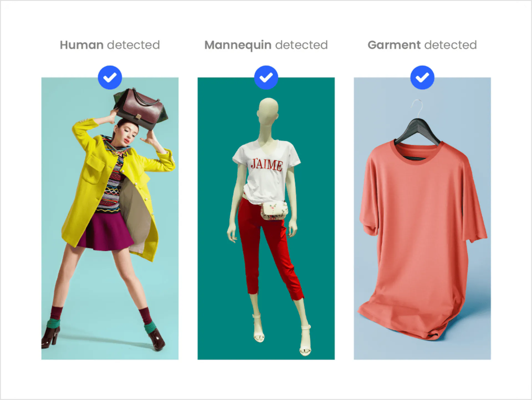The height and width of the screenshot is (400, 532).
Task: Click the J'AIME text on white shirt
Action: (267, 165)
